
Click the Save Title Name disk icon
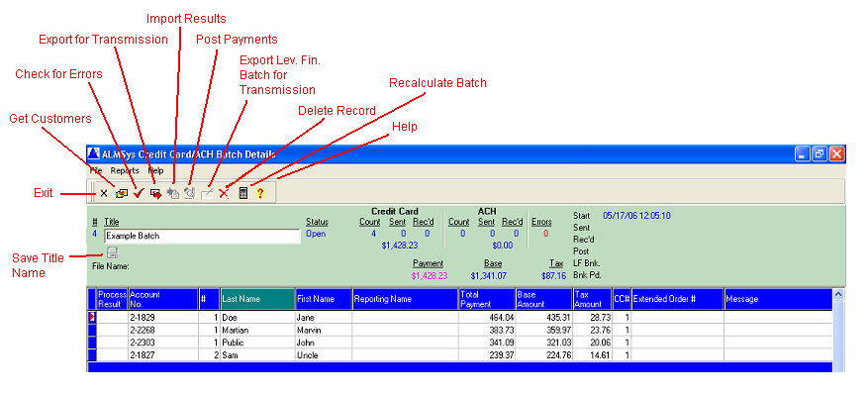113,253
